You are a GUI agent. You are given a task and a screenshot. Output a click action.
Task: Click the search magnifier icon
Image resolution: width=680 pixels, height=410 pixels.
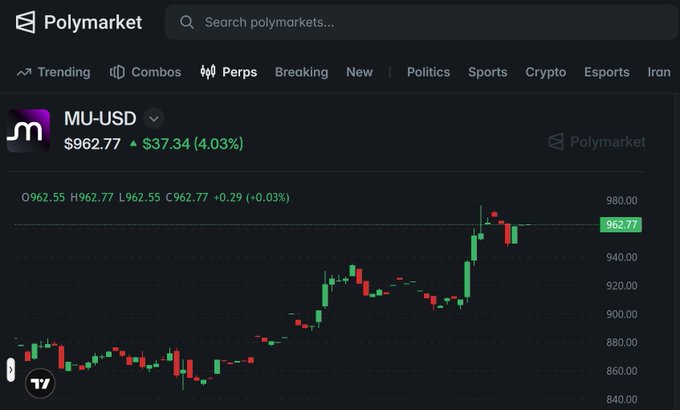pyautogui.click(x=186, y=22)
